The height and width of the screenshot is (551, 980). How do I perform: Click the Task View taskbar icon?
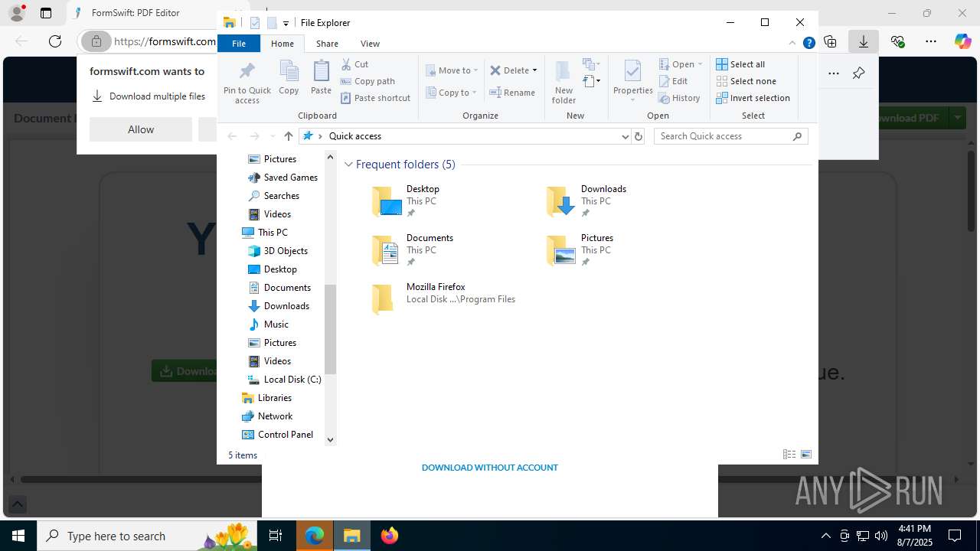pos(276,536)
